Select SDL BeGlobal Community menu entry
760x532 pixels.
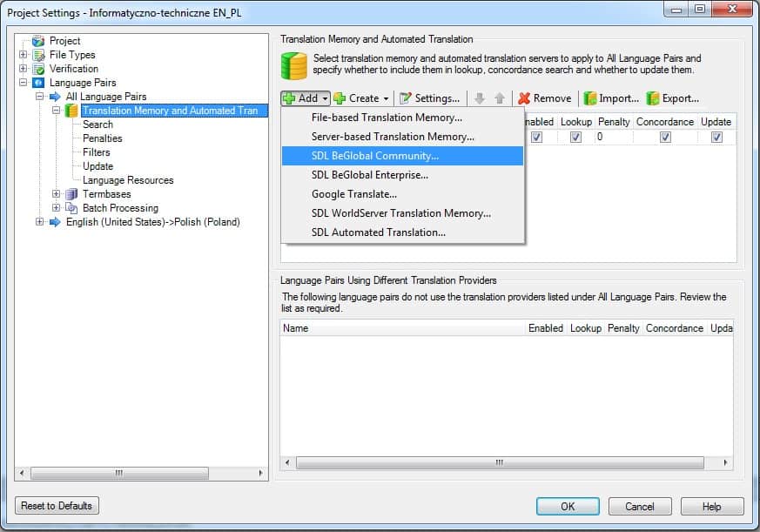tap(402, 156)
